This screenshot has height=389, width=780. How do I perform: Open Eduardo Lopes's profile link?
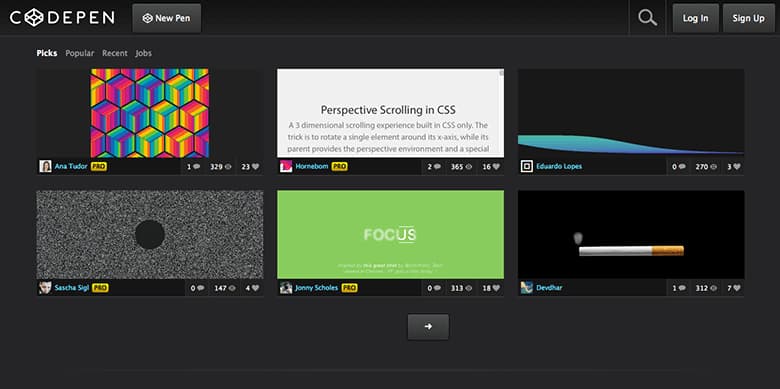click(559, 167)
